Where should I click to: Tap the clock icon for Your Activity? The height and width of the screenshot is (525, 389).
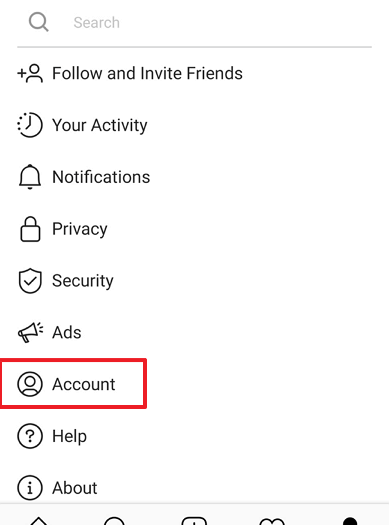click(x=30, y=125)
